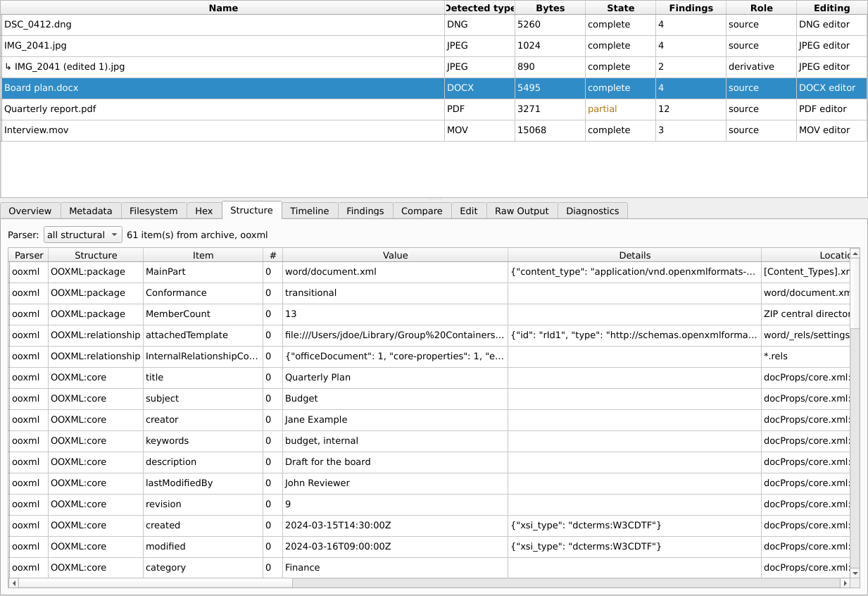Viewport: 868px width, 596px height.
Task: Sort files by Findings column header
Action: 691,8
